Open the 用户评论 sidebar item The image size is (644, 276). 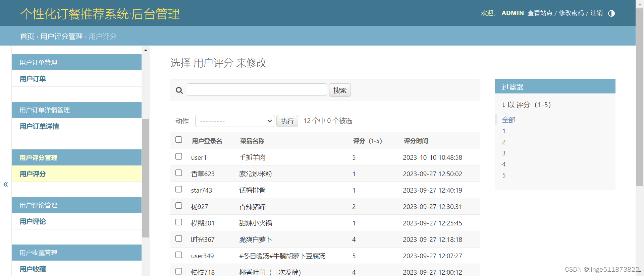tap(33, 221)
